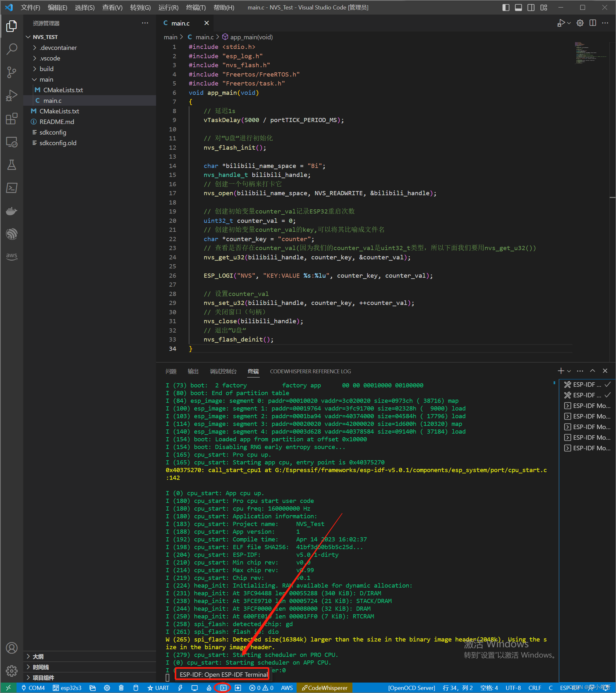Open ESP-IDF Terminal from status bar

223,688
